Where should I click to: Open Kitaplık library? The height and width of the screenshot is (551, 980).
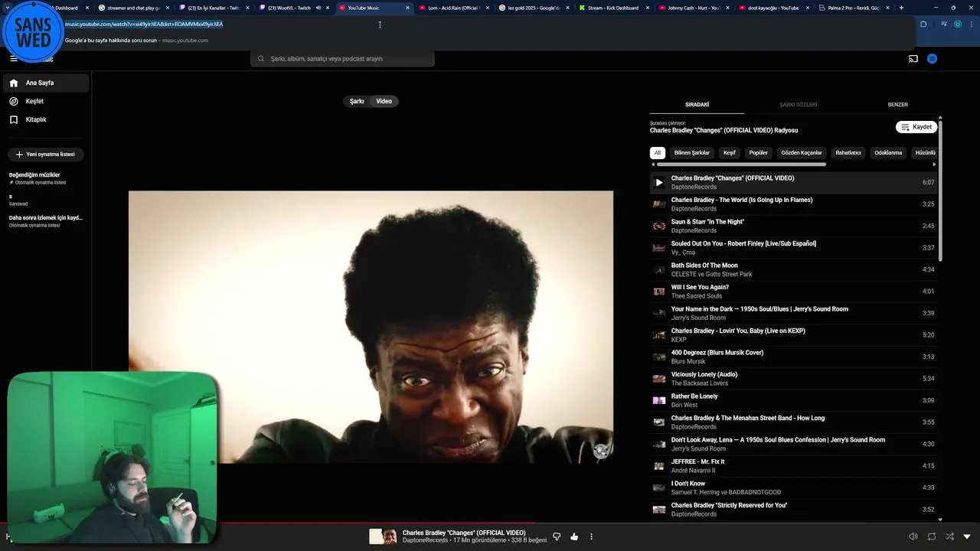(x=46, y=119)
